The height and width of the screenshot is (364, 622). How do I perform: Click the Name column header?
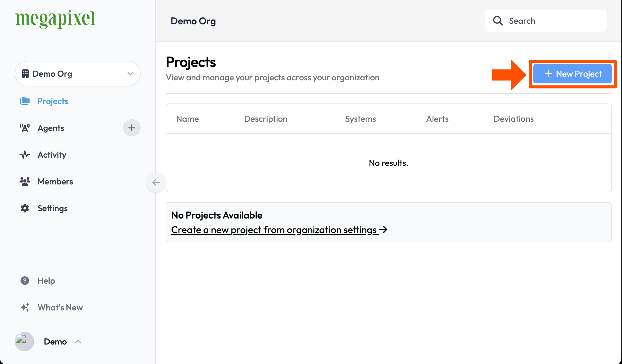tap(188, 118)
